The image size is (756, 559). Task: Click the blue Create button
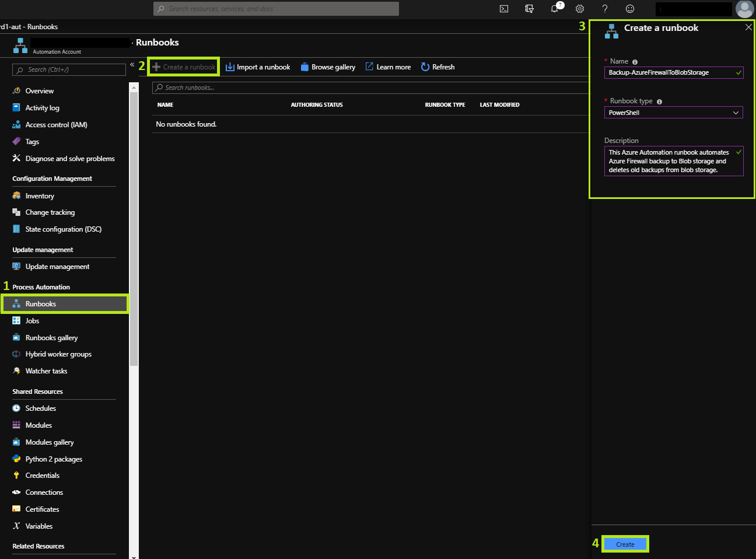(625, 544)
